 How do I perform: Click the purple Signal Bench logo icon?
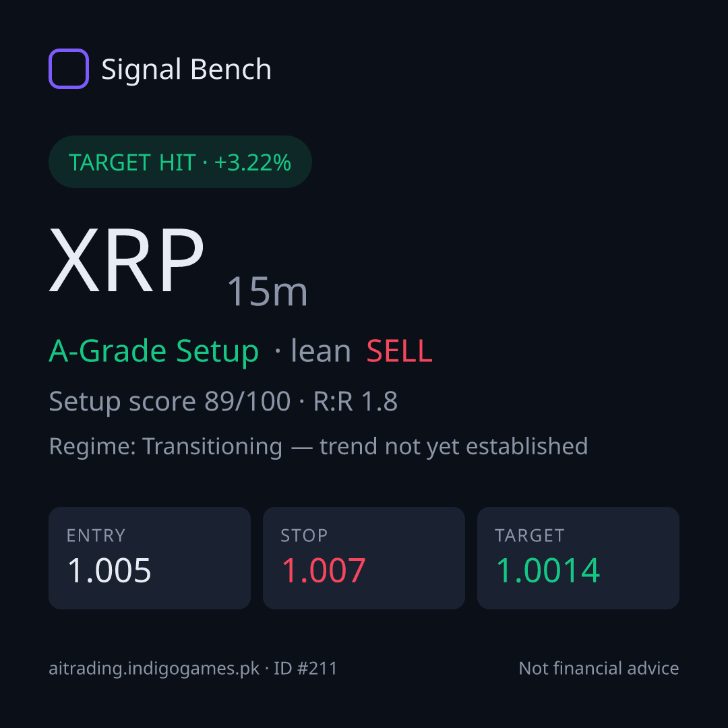click(x=69, y=69)
